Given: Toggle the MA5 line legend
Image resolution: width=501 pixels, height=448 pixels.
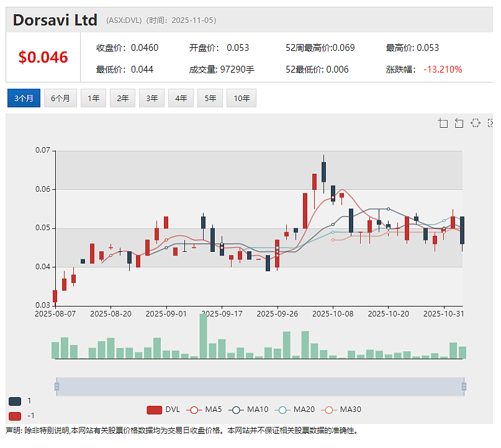Looking at the screenshot, I should click(x=204, y=410).
